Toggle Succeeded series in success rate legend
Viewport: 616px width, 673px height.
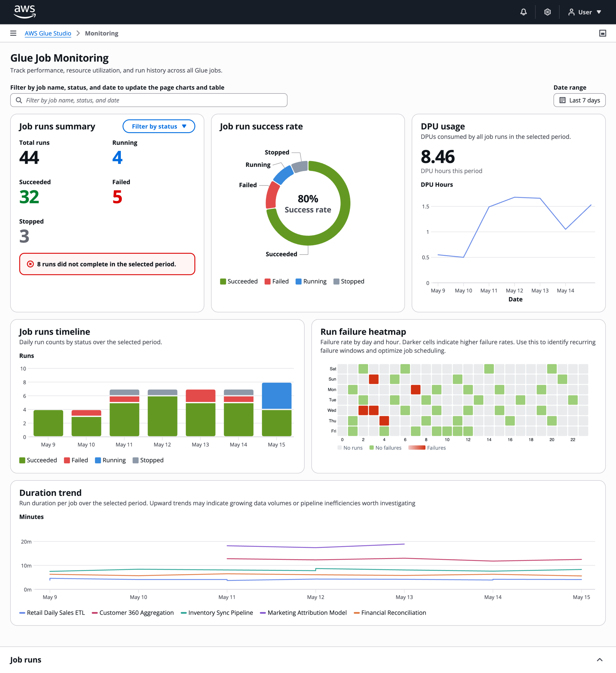pyautogui.click(x=239, y=281)
